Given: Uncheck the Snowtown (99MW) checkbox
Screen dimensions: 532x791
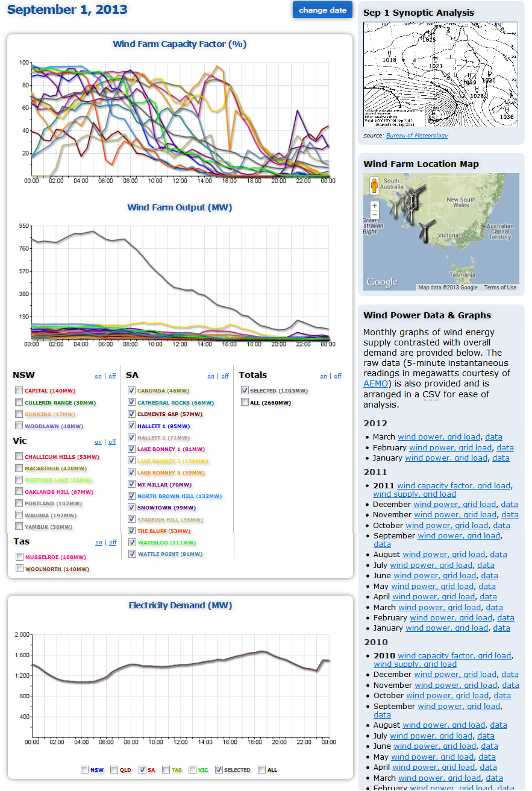Looking at the screenshot, I should coord(132,508).
